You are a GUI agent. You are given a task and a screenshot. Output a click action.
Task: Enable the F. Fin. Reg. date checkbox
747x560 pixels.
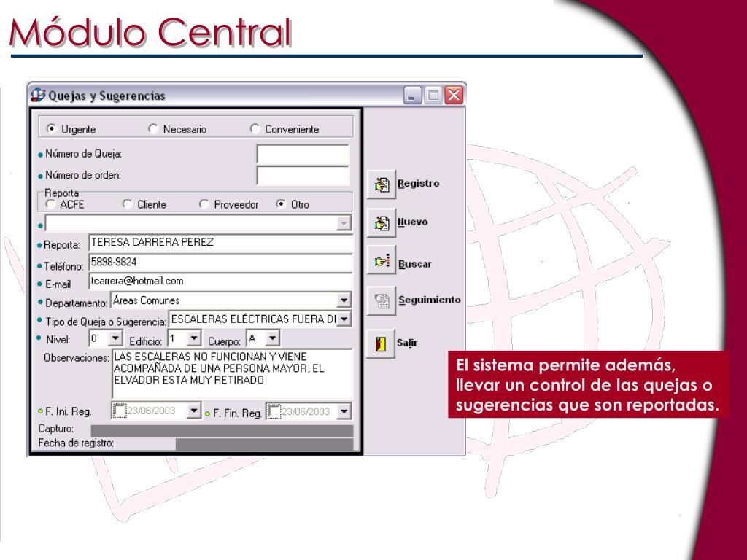coord(274,411)
